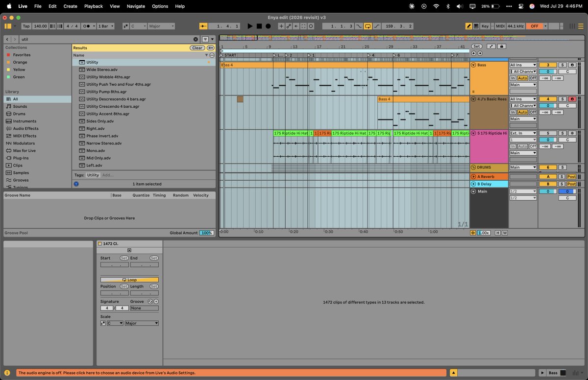The width and height of the screenshot is (588, 380).
Task: Click the Automation Mode button beside the lock
Action: pyautogui.click(x=490, y=47)
